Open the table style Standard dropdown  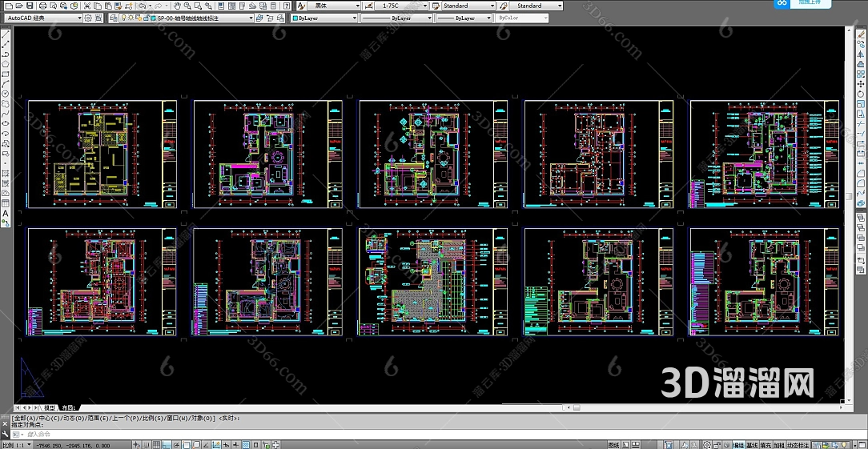pos(468,6)
